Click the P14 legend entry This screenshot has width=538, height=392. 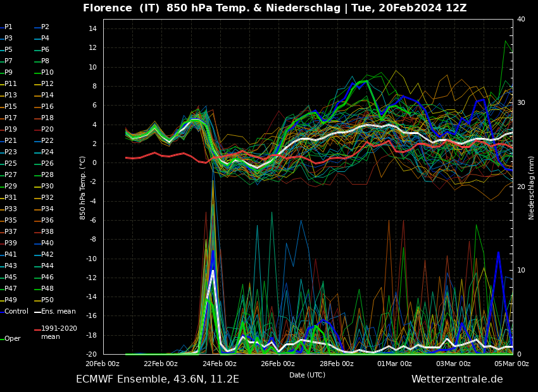44,95
